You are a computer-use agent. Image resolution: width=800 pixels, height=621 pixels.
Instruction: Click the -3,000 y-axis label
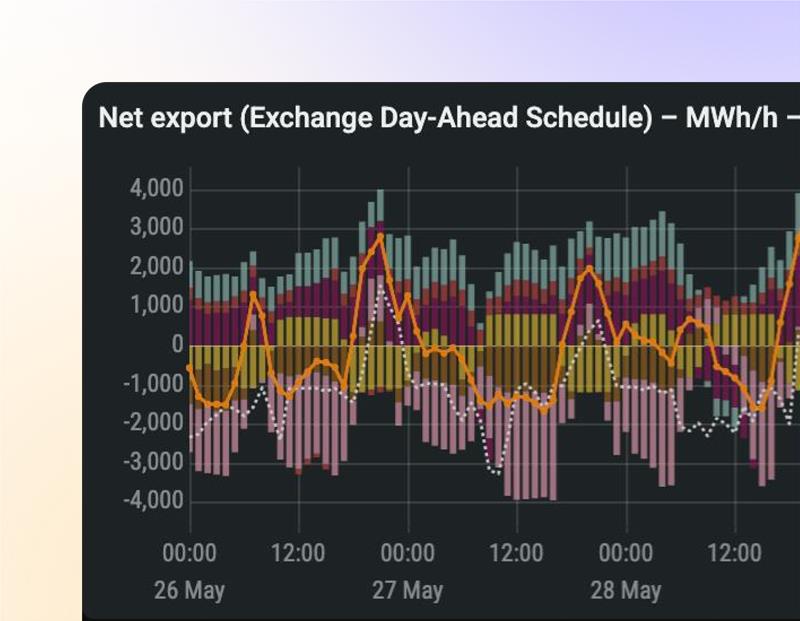(x=154, y=462)
